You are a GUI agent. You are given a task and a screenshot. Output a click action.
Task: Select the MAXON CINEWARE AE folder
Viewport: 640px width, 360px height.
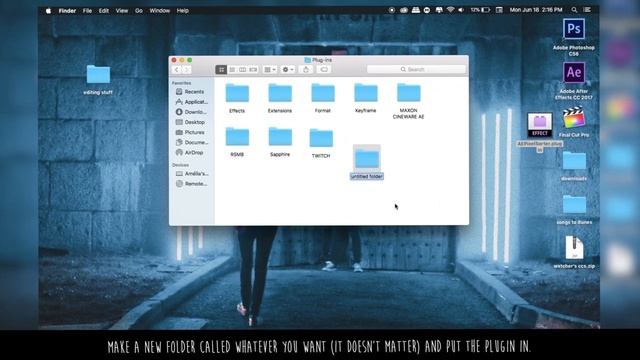(409, 93)
